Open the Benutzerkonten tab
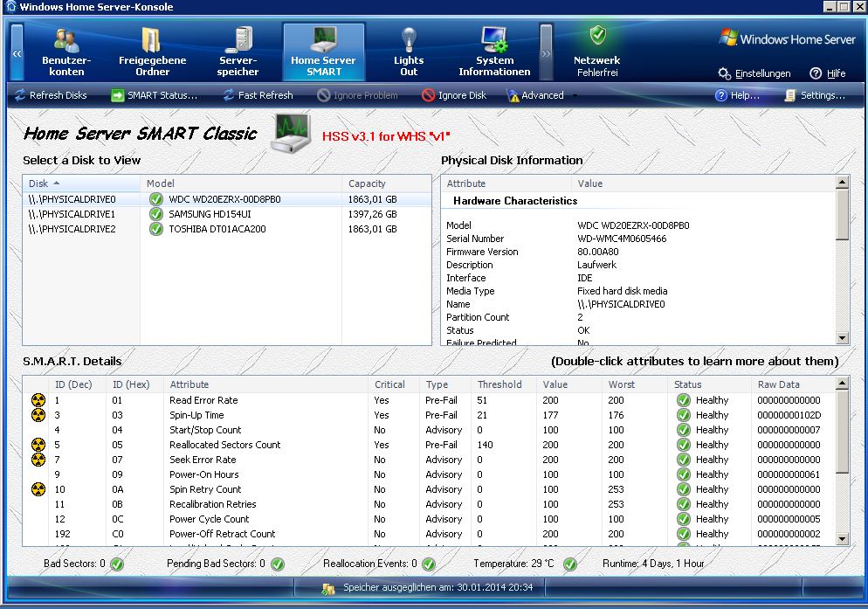Viewport: 868px width, 609px height. pos(66,52)
